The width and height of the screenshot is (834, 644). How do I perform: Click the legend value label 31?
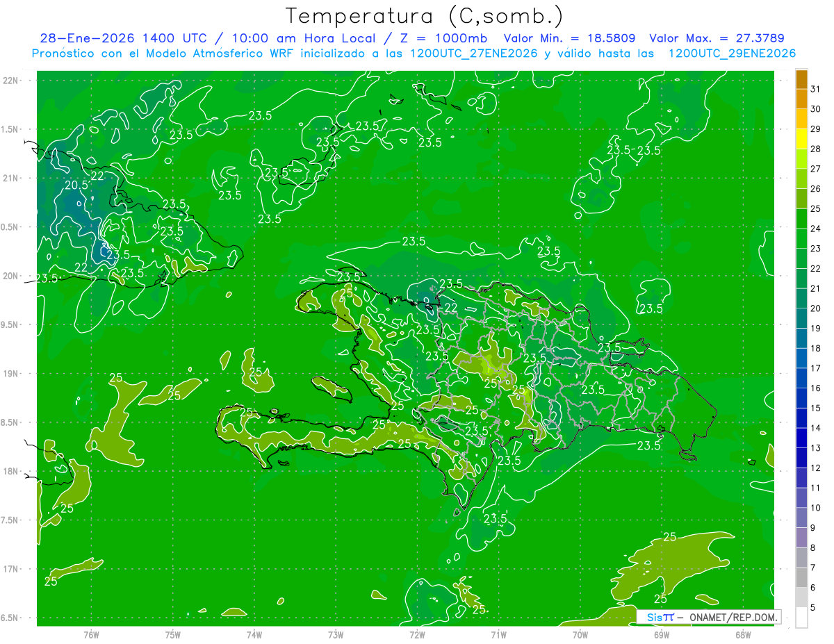pos(816,90)
